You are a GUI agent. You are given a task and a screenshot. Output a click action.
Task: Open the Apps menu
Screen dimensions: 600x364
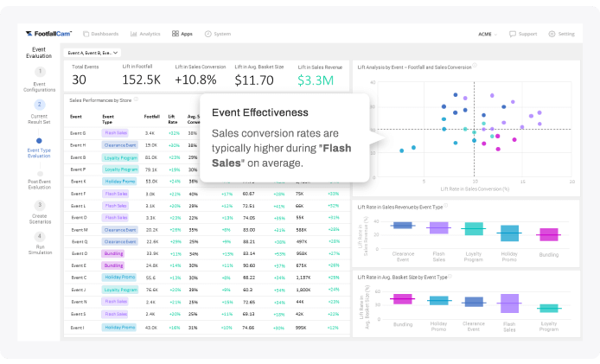point(182,34)
